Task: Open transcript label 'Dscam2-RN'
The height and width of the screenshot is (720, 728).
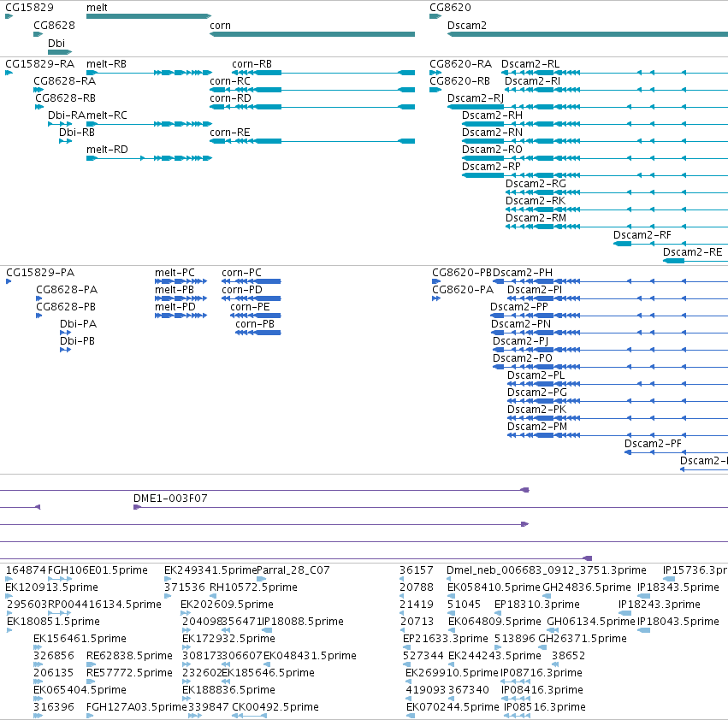Action: click(x=492, y=133)
